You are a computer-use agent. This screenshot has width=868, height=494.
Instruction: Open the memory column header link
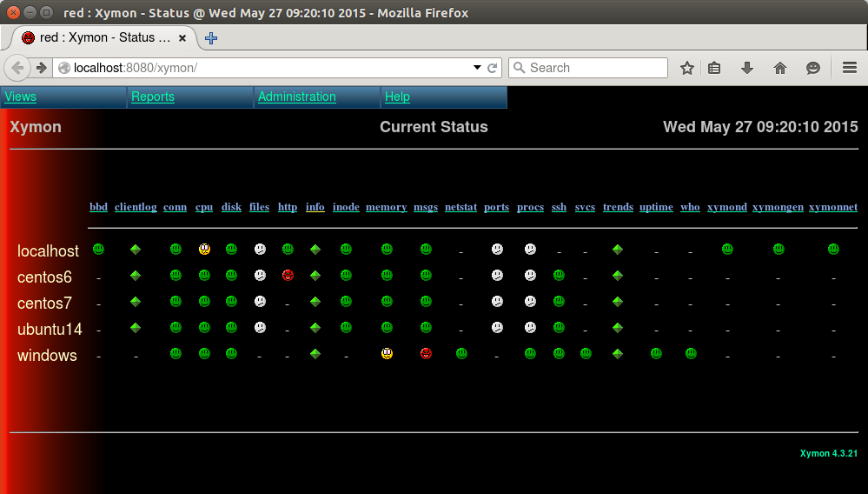coord(387,207)
